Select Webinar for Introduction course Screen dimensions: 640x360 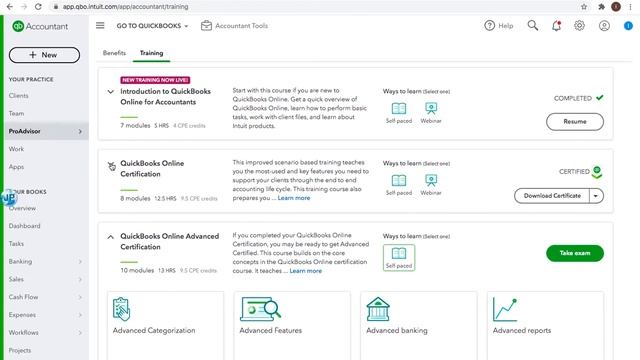[x=431, y=113]
